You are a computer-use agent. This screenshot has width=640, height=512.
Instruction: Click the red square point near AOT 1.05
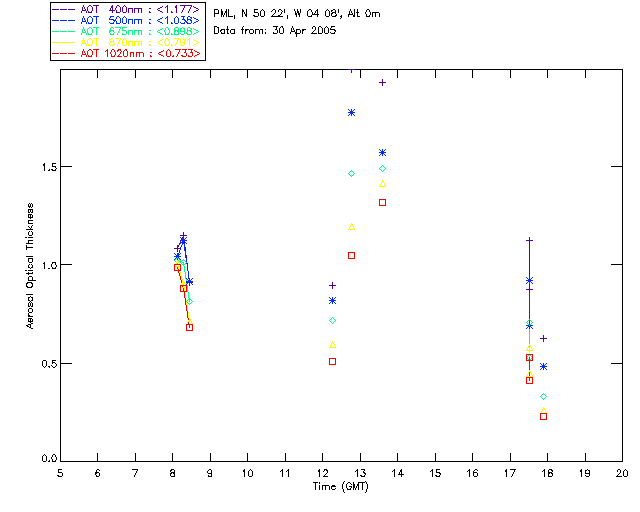[351, 256]
